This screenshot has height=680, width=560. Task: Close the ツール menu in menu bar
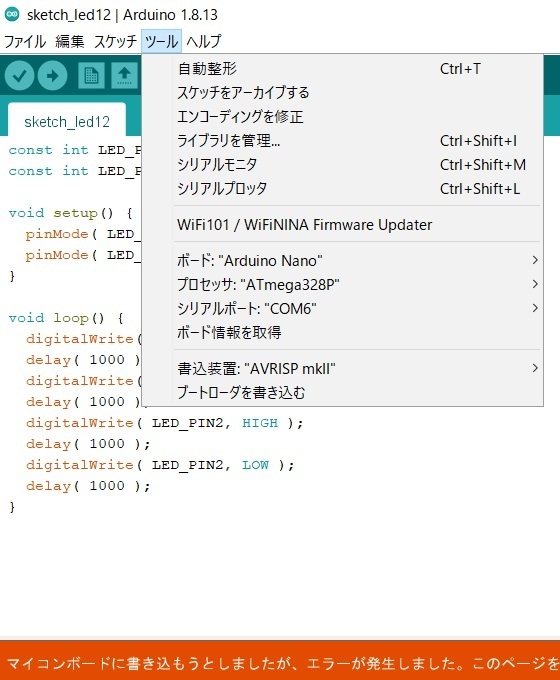click(161, 42)
